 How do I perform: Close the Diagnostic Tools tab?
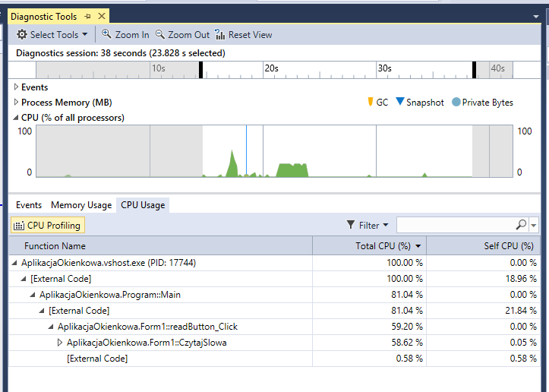(102, 16)
